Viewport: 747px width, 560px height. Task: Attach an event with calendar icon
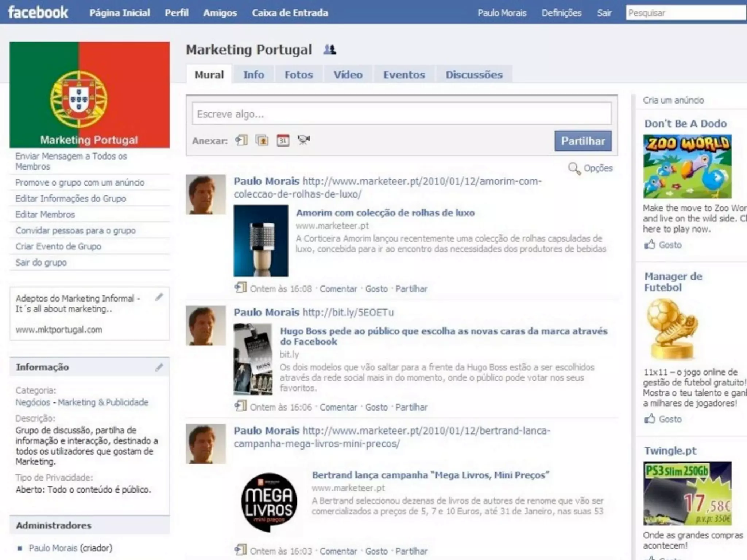point(283,140)
